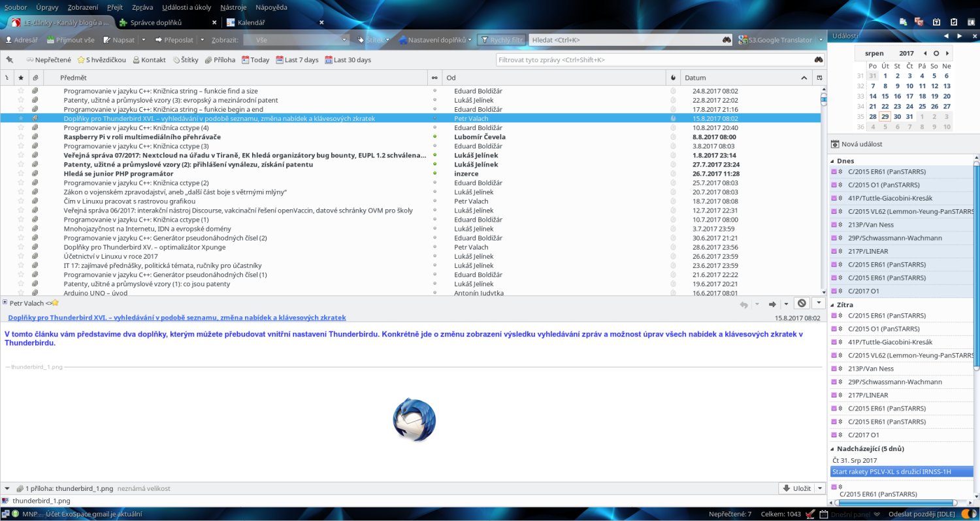Sort by attachment column header
Screen dimensions: 980x521
click(35, 78)
